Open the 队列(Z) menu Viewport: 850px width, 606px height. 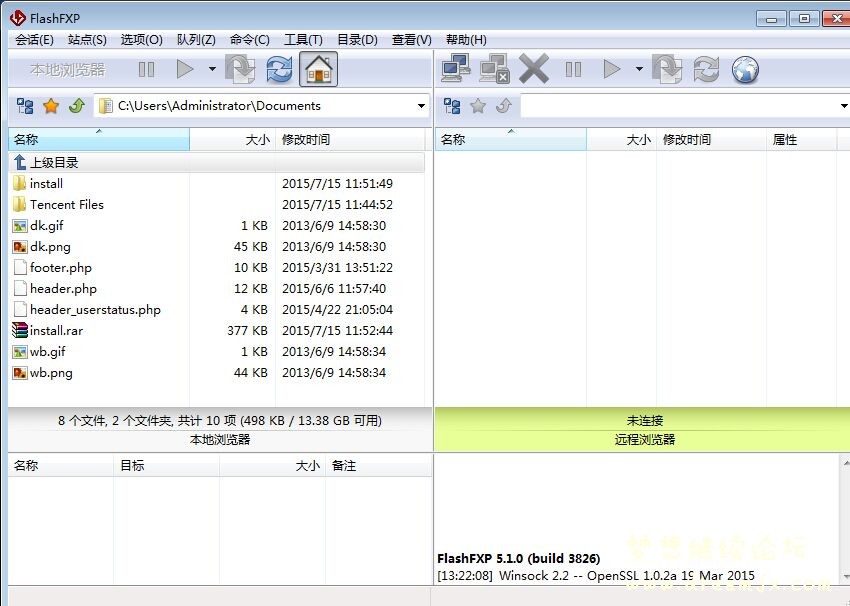pos(196,40)
